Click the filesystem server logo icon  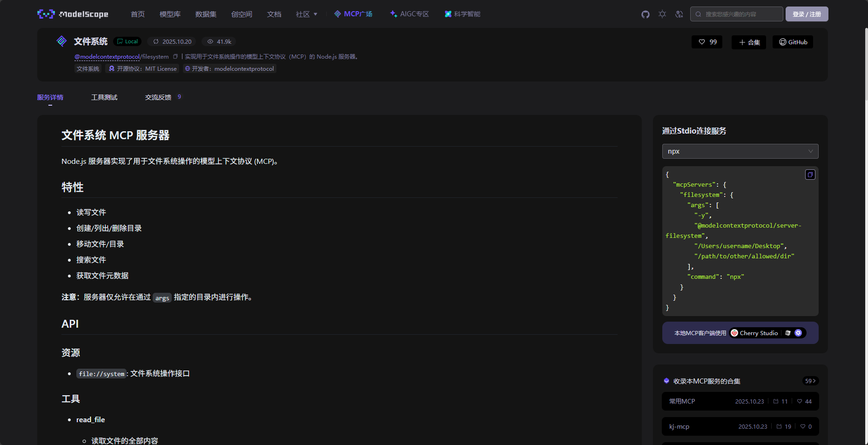(61, 41)
